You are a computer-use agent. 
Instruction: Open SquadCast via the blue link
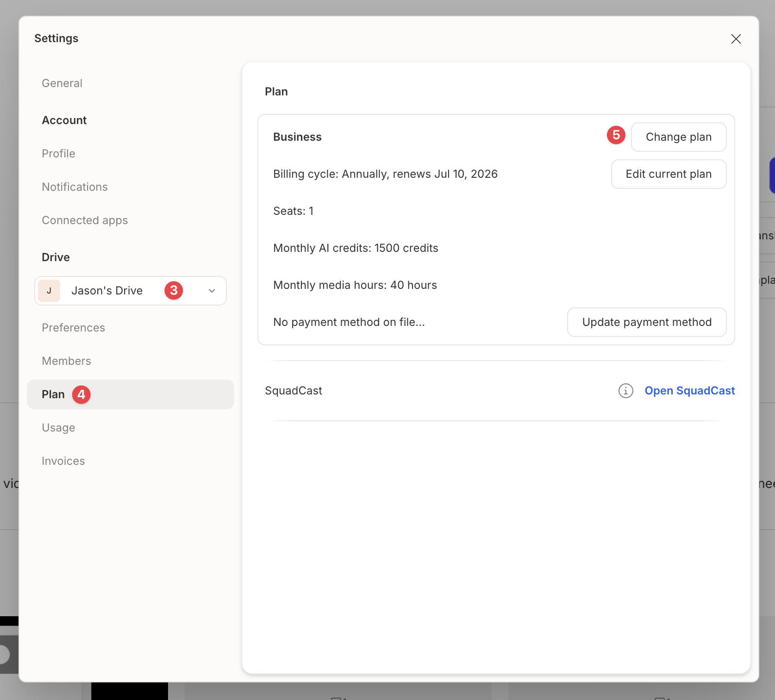point(690,391)
